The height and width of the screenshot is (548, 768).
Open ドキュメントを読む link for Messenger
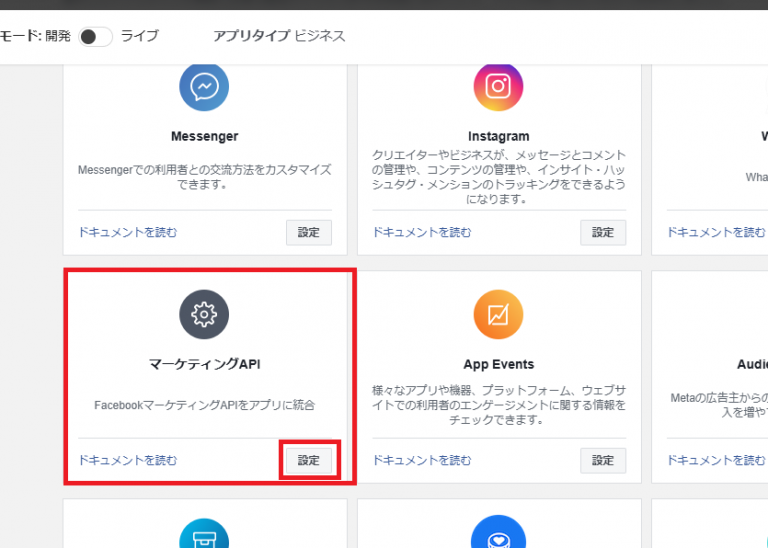(128, 232)
